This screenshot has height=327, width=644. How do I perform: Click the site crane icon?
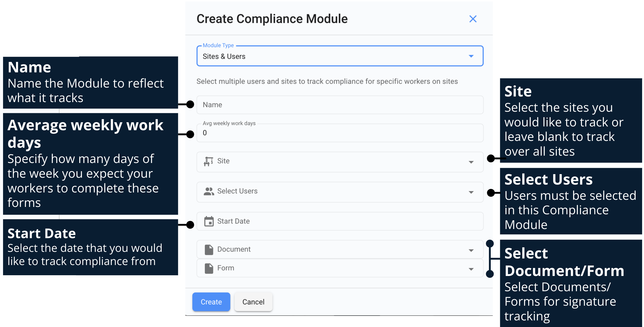click(x=208, y=161)
